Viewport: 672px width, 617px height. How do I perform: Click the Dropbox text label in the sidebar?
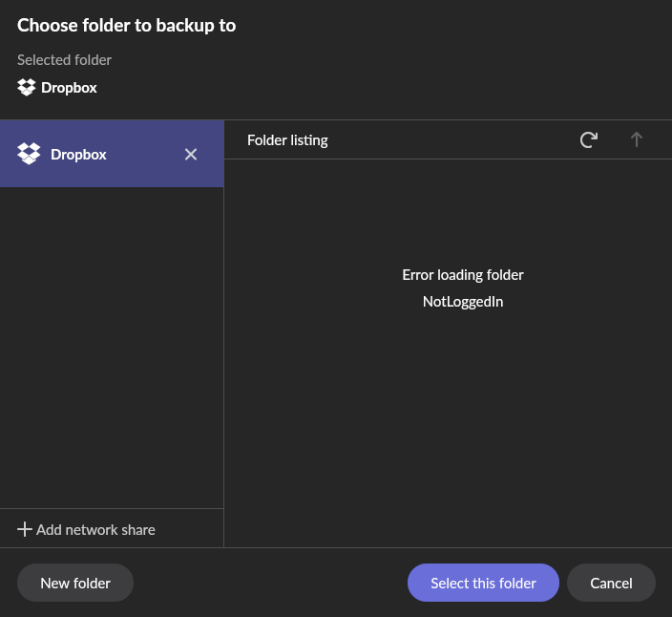[78, 154]
